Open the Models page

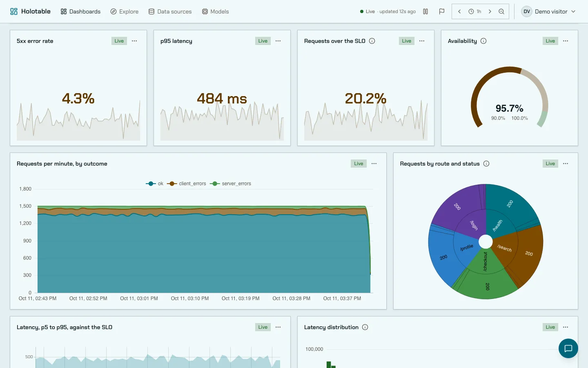pos(215,11)
